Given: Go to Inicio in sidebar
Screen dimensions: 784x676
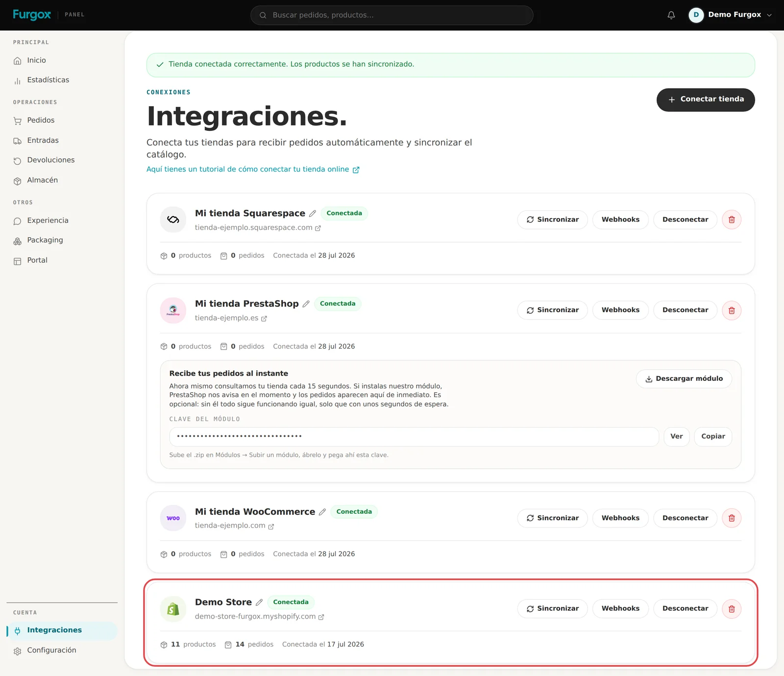Looking at the screenshot, I should click(62, 60).
